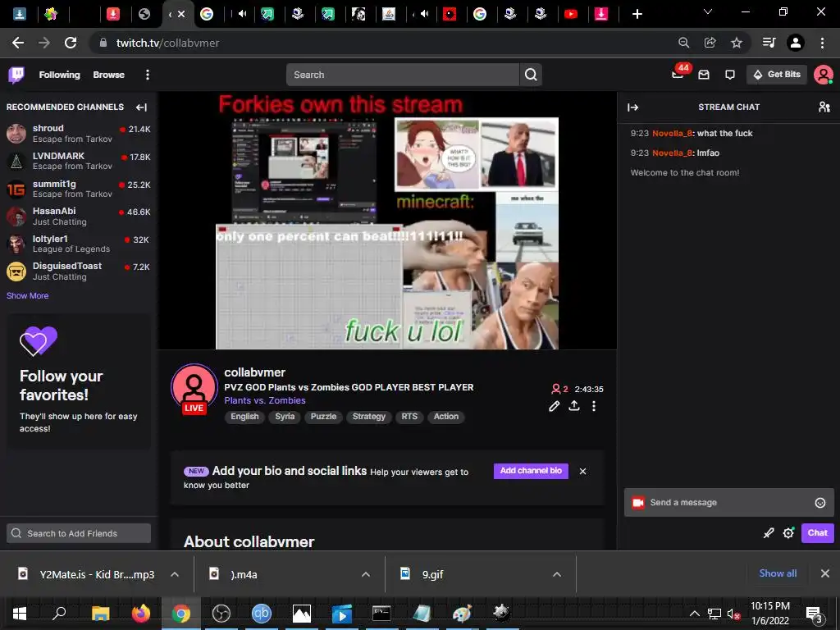Image resolution: width=840 pixels, height=630 pixels.
Task: Open the Chrome tab search dropdown
Action: coord(708,11)
